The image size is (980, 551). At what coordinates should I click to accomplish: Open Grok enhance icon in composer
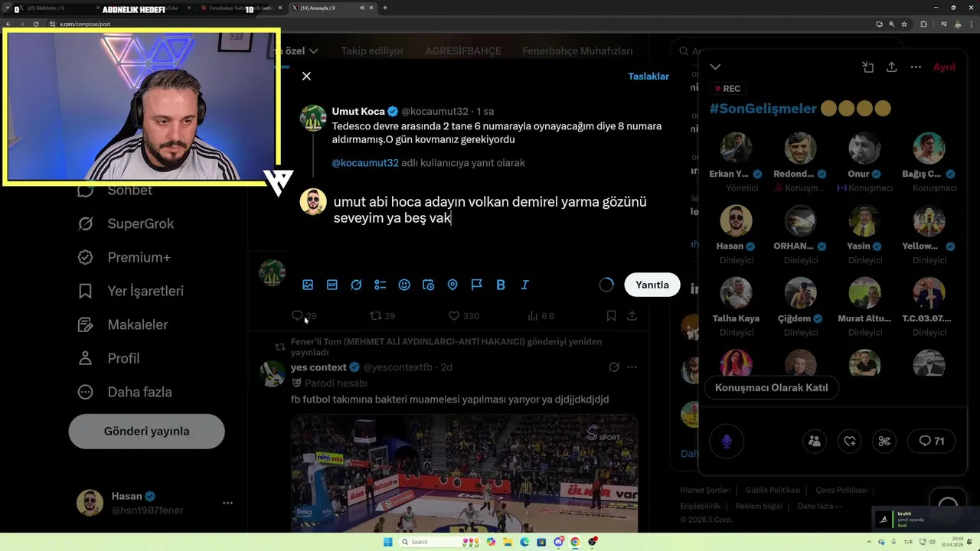[356, 285]
